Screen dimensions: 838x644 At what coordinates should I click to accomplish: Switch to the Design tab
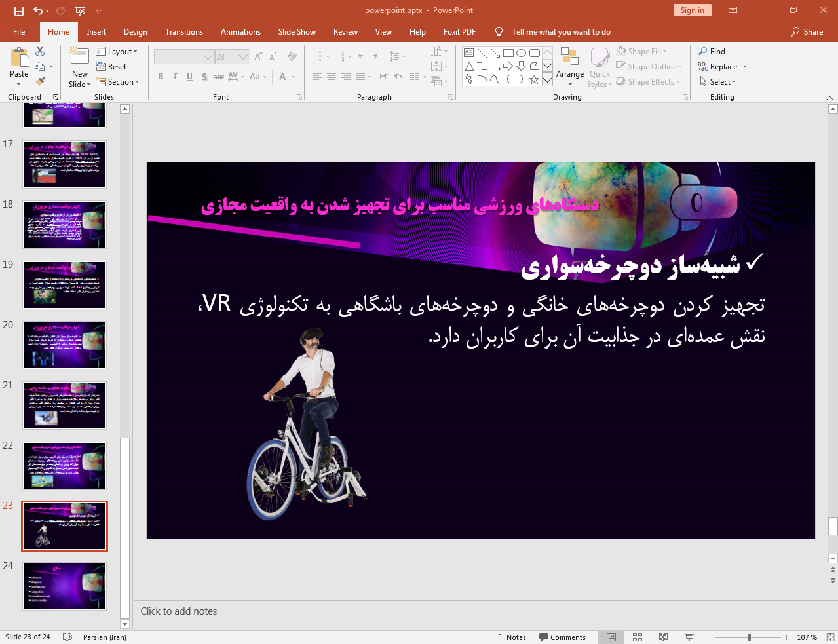click(x=136, y=32)
